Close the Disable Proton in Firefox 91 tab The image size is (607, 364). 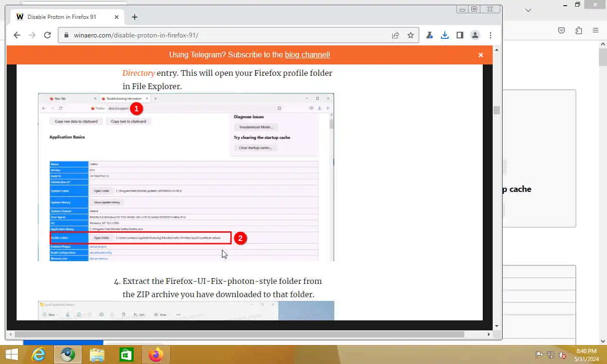(x=117, y=17)
